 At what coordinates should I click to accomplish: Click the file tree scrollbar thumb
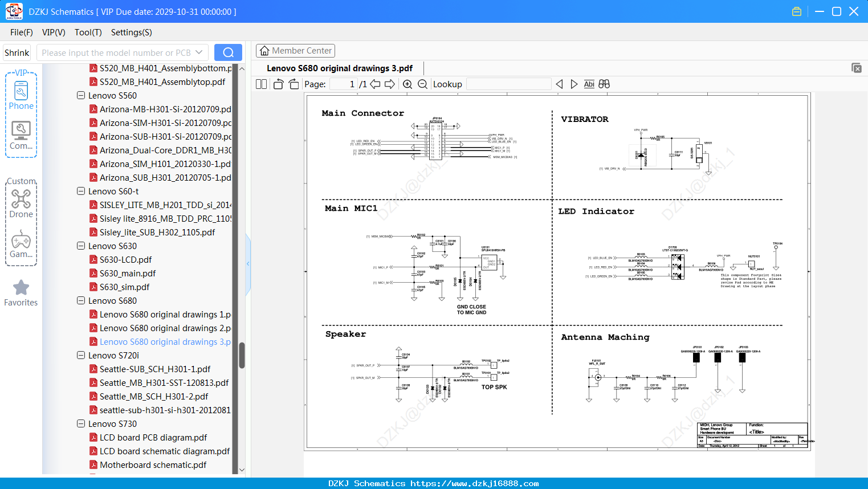242,355
